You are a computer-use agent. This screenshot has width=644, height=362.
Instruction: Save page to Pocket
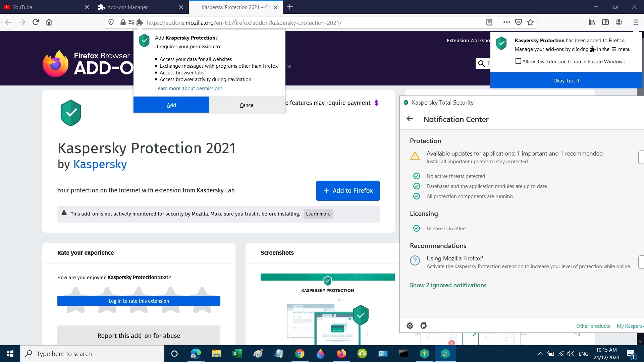519,22
